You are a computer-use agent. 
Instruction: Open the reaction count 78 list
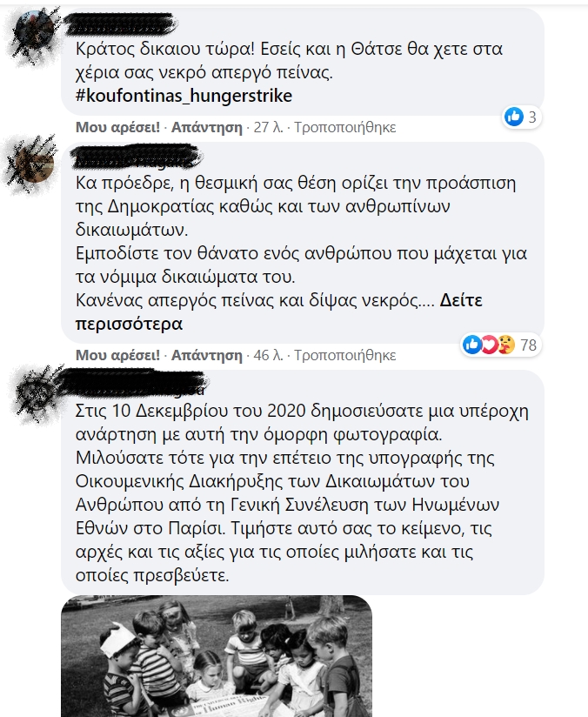pos(528,345)
